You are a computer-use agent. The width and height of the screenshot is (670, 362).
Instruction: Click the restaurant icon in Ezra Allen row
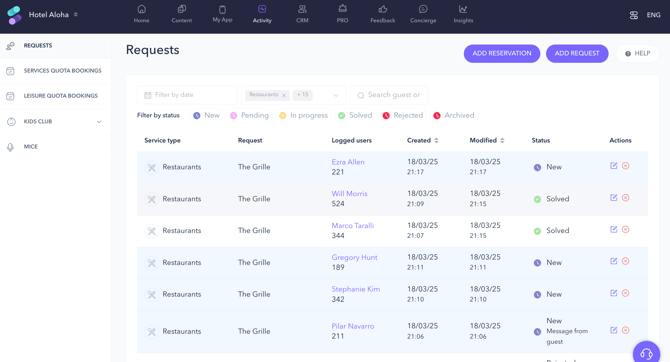[x=151, y=168]
